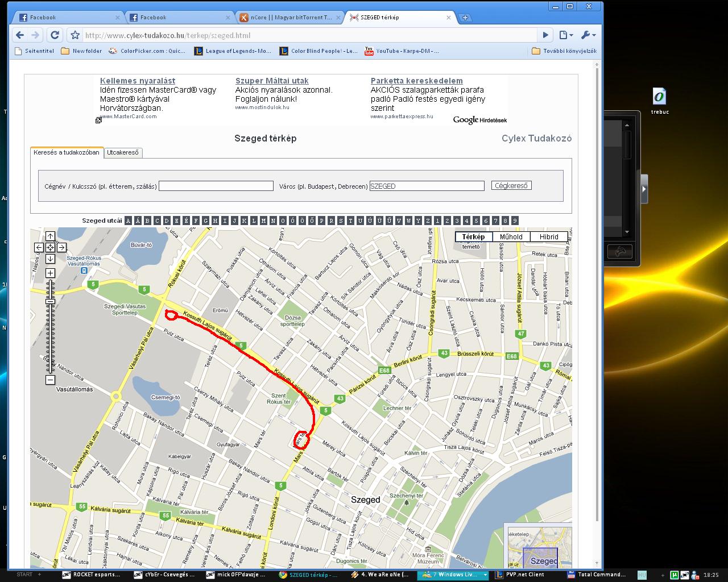Pan the map up with arrow

click(50, 236)
